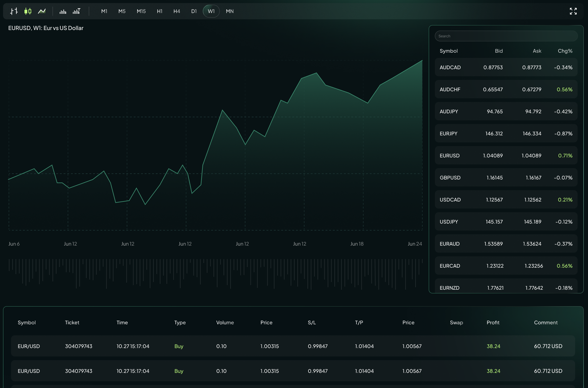Select D1 daily timeframe
588x388 pixels.
tap(194, 11)
